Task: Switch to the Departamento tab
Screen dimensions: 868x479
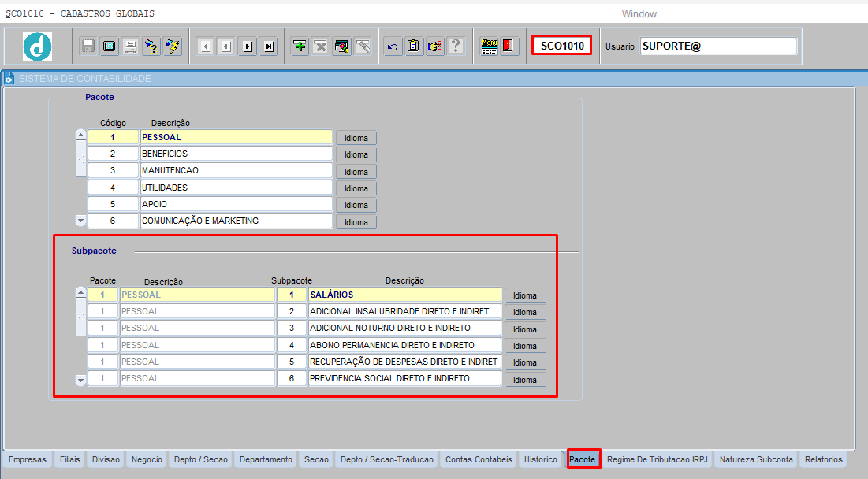Action: (266, 459)
